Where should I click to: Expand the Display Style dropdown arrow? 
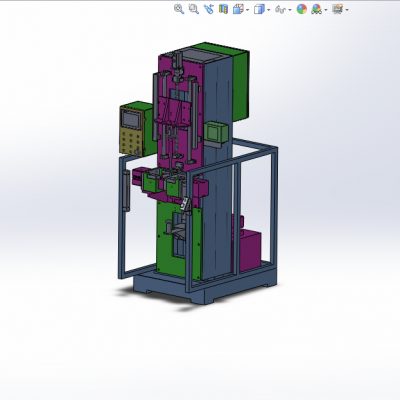coord(269,10)
